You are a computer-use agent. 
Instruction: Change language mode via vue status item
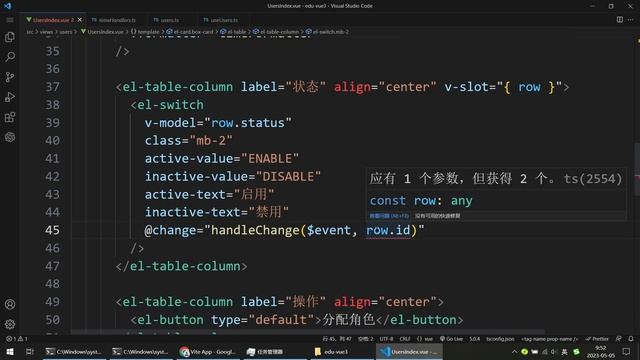[x=425, y=339]
